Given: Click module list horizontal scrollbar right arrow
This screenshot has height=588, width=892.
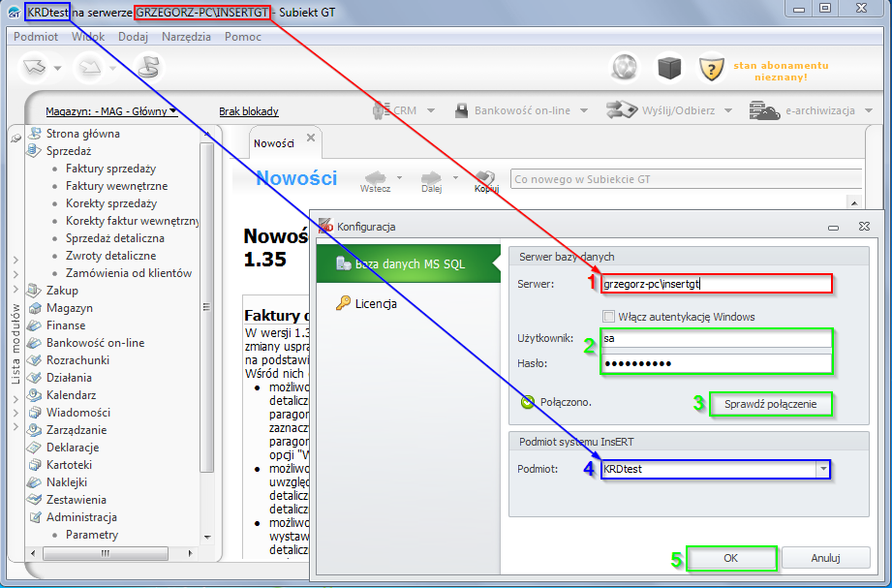Looking at the screenshot, I should point(190,553).
